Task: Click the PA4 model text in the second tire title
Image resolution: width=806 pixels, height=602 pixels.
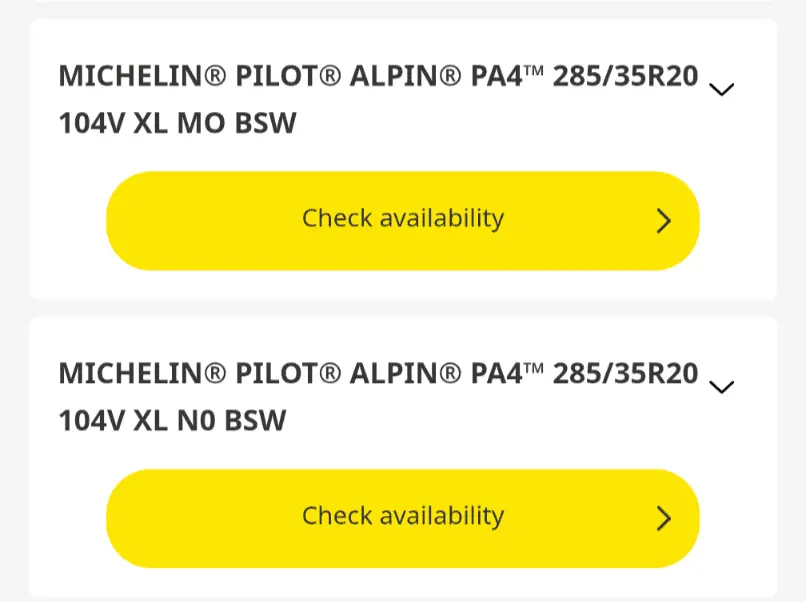Action: click(x=496, y=373)
